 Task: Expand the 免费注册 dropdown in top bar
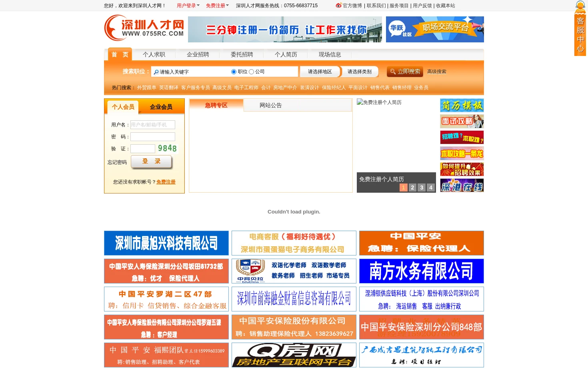pyautogui.click(x=217, y=6)
